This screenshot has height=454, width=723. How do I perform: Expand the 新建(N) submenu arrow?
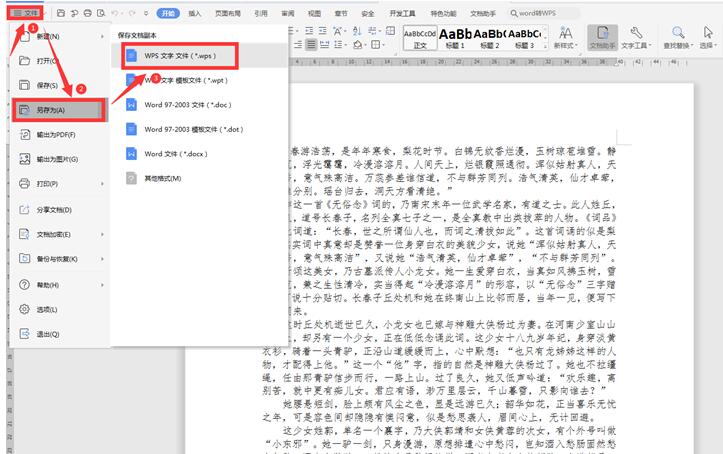(x=102, y=36)
